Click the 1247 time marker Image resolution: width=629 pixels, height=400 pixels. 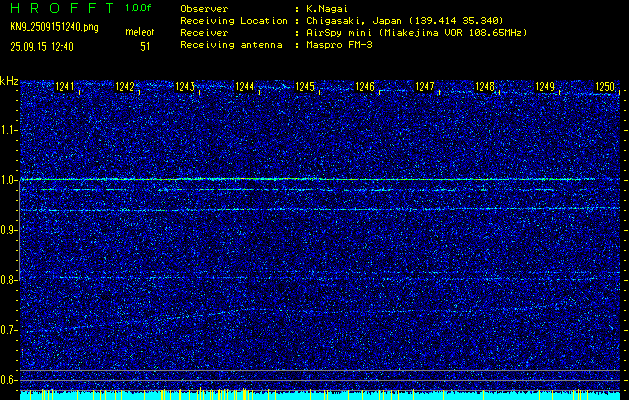(425, 87)
